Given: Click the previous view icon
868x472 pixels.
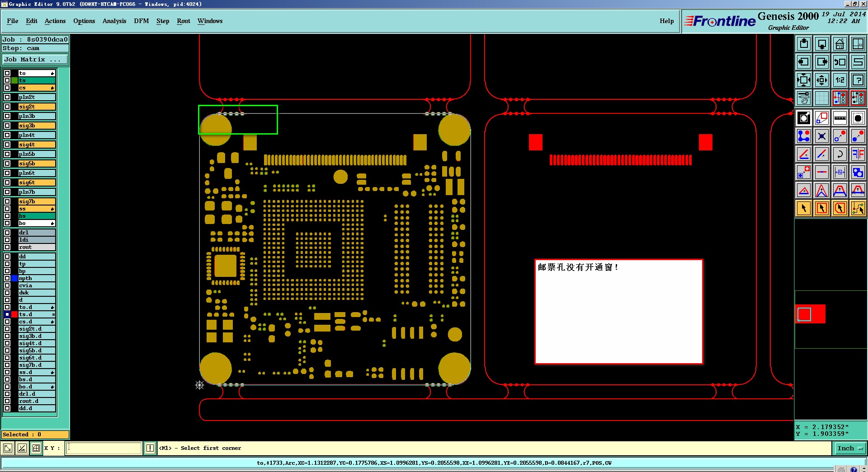Looking at the screenshot, I should tap(840, 62).
